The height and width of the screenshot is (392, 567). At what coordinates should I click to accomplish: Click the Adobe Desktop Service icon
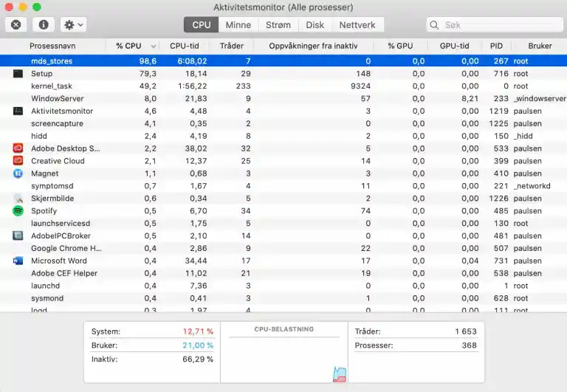coord(18,148)
